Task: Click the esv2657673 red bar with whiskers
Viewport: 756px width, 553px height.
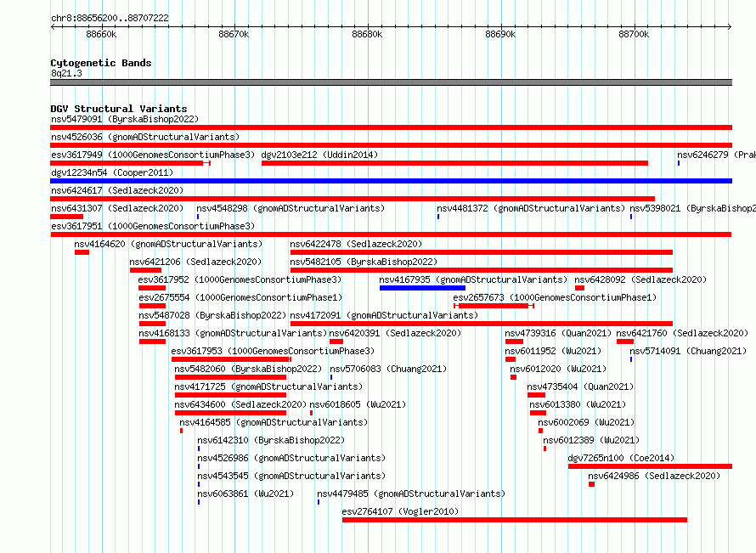Action: point(494,306)
